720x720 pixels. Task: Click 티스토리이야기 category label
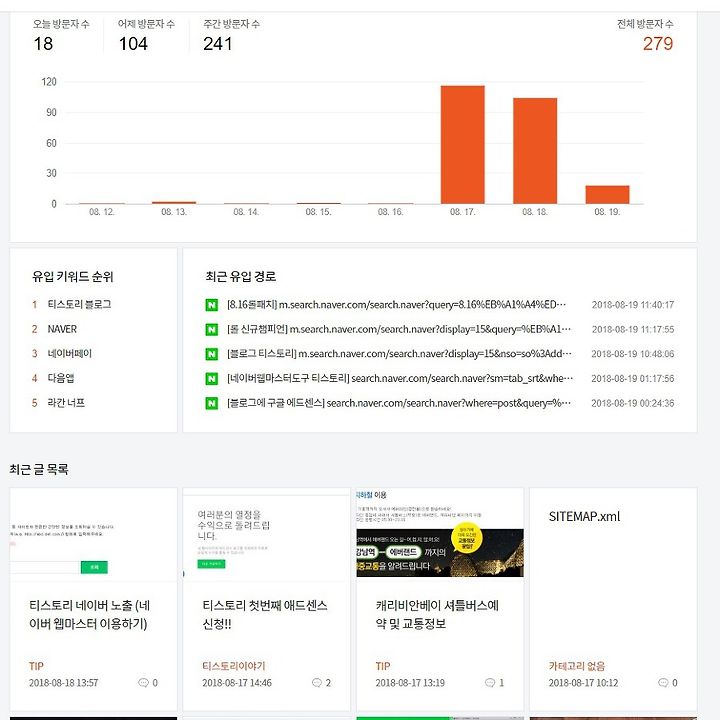point(234,666)
